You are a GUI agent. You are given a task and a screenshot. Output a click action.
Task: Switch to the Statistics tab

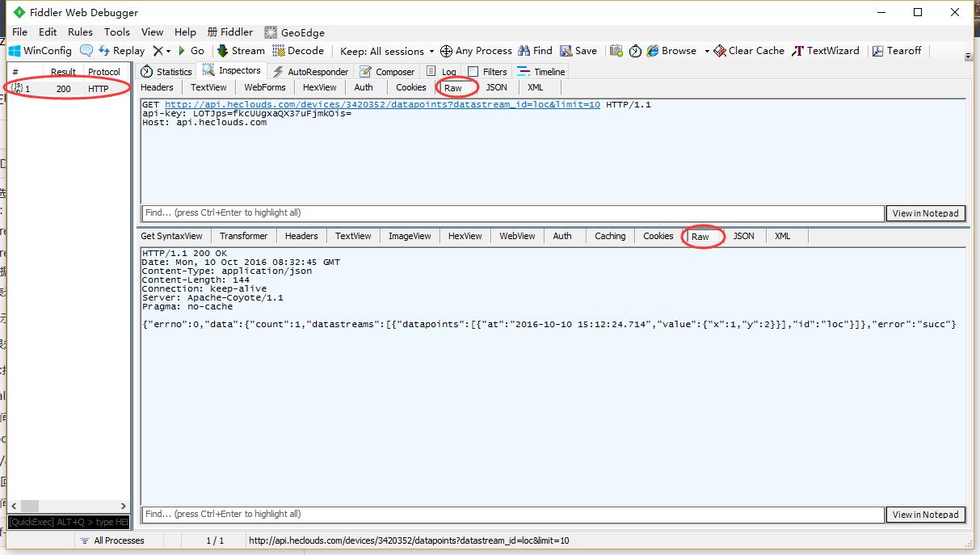pyautogui.click(x=166, y=71)
